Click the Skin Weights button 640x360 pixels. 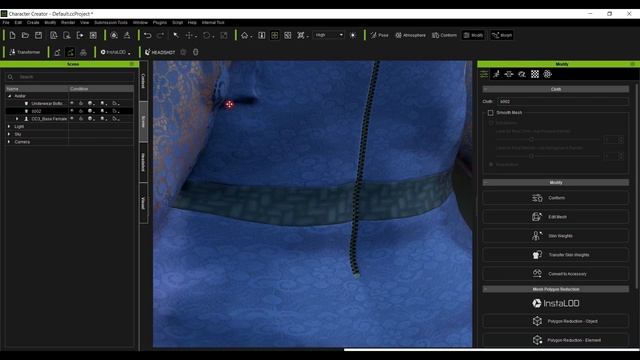[556, 236]
